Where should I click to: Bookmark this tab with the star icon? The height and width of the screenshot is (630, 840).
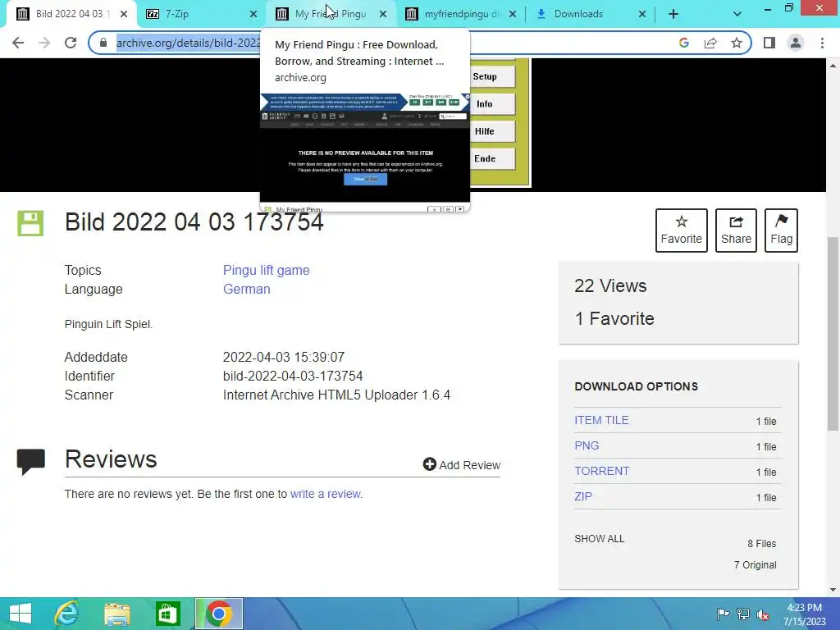[x=737, y=43]
